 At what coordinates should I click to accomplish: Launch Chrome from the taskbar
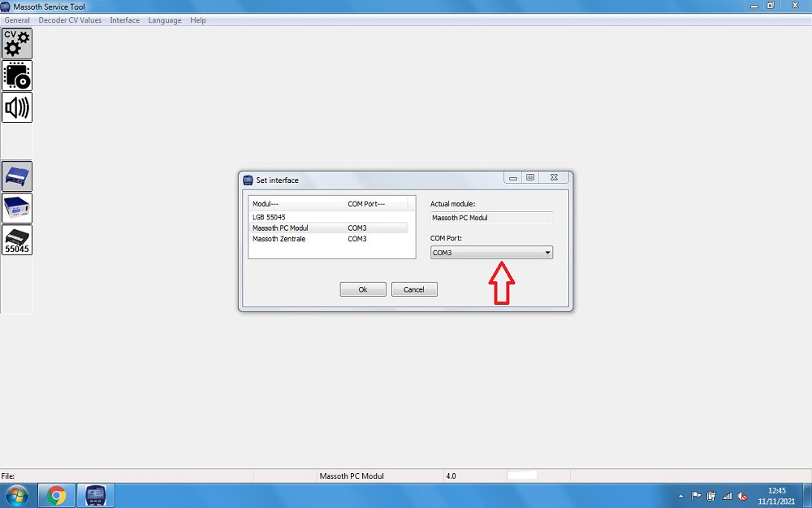click(x=56, y=496)
